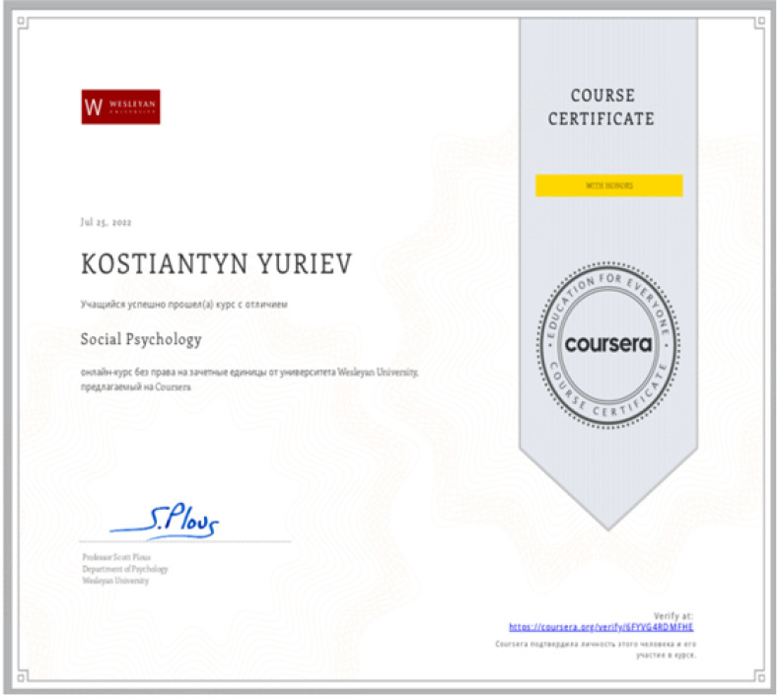The height and width of the screenshot is (700, 779).
Task: Click the Department of Psychology line
Action: pos(125,569)
